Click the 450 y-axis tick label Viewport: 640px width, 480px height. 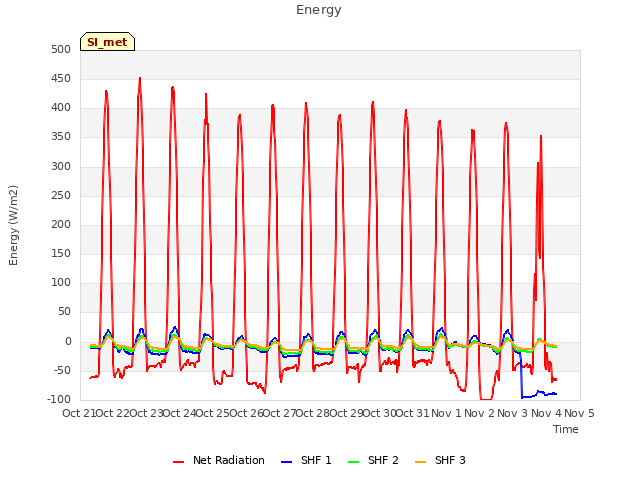(x=61, y=78)
